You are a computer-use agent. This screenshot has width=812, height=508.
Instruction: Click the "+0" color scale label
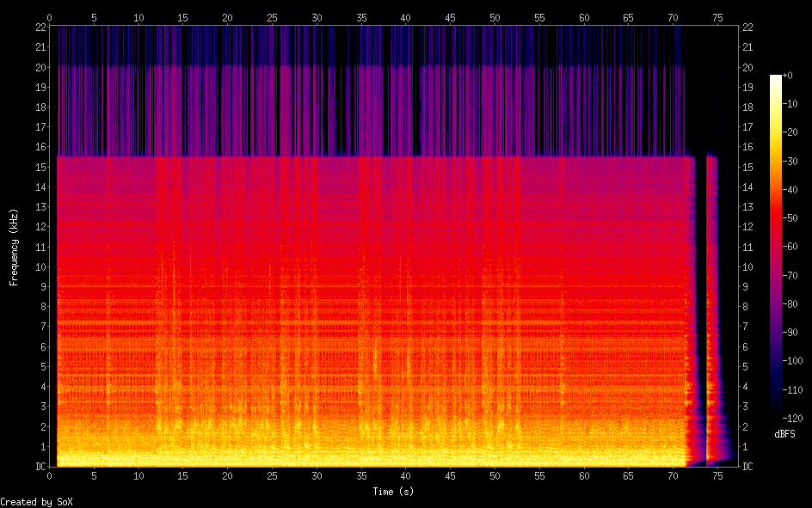pos(787,76)
